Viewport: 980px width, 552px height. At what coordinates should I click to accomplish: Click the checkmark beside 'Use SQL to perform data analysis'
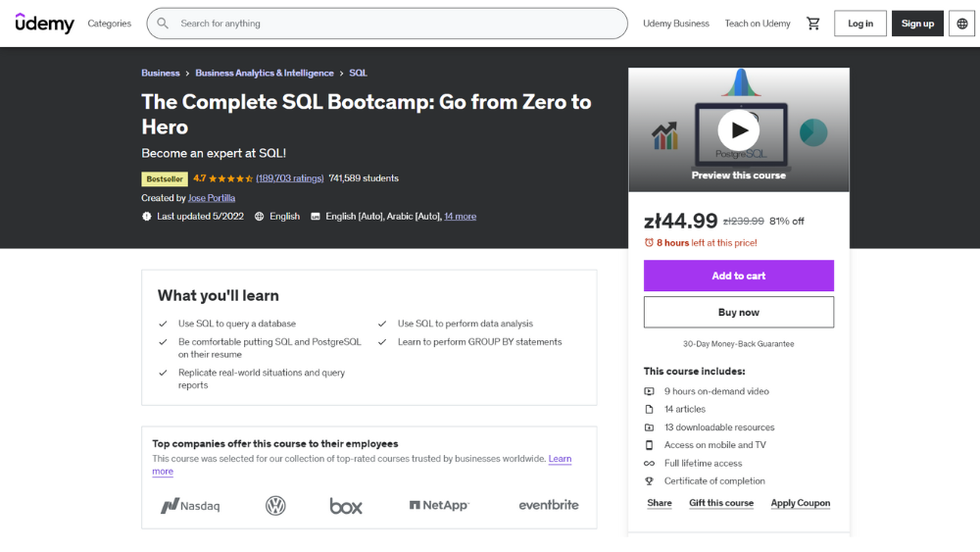pyautogui.click(x=382, y=324)
